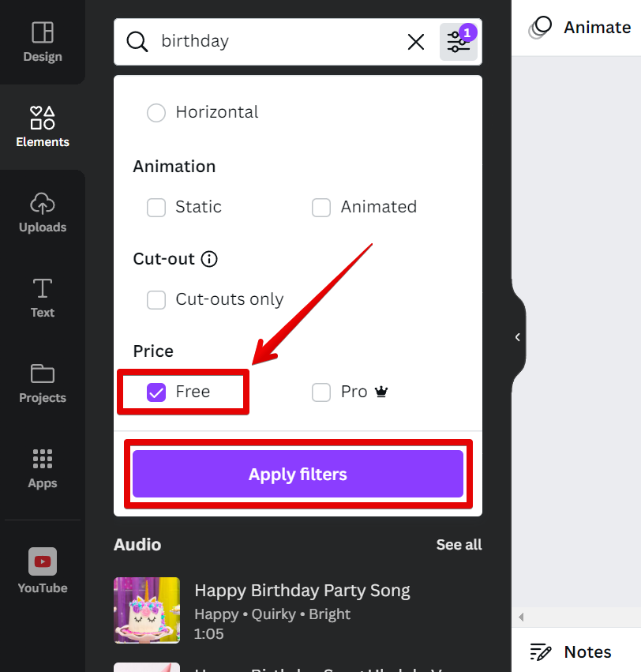Open the YouTube app shortcut
Screen dimensions: 641x672
pos(42,571)
